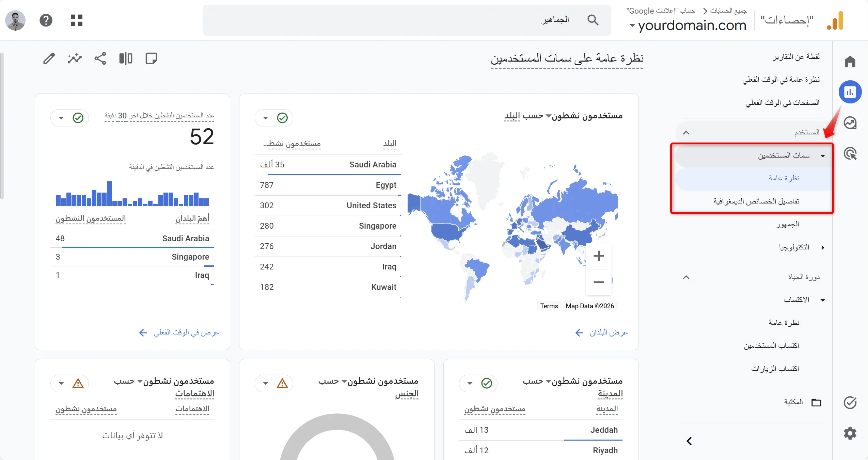Collapse the دورة الحياة section chevron

pyautogui.click(x=686, y=277)
